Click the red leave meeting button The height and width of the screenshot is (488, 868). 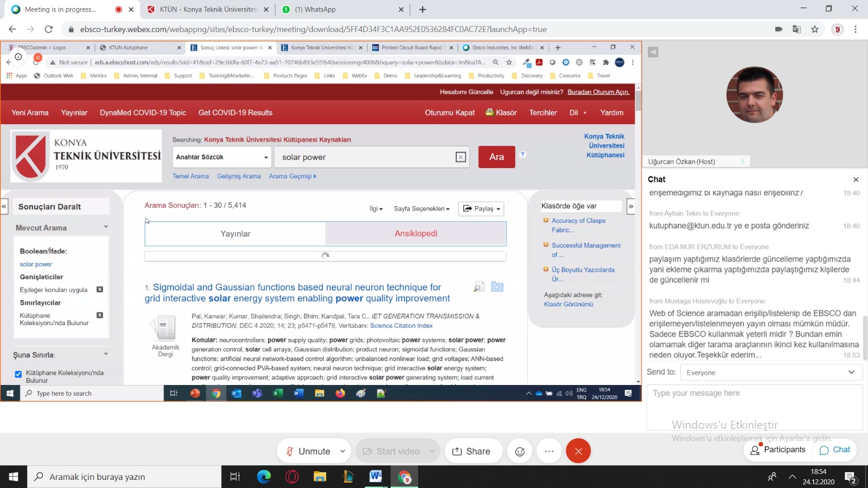coord(578,451)
